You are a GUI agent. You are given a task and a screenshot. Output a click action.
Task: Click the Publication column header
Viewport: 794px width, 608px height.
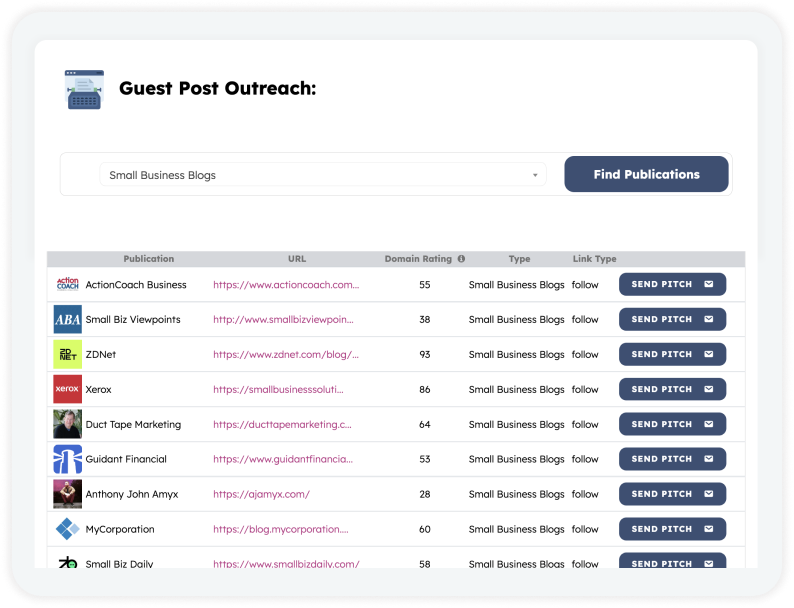coord(148,259)
